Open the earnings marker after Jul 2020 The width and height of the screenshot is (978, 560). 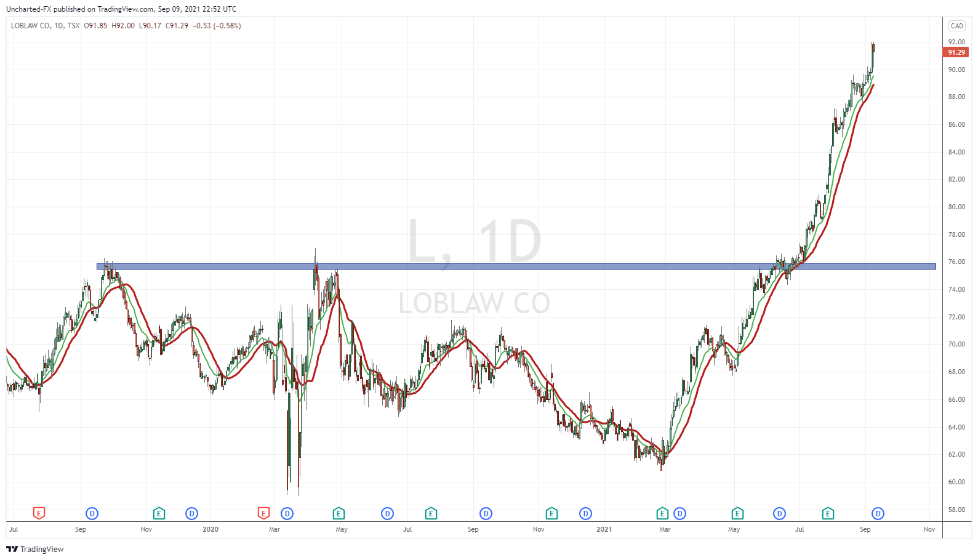[431, 513]
